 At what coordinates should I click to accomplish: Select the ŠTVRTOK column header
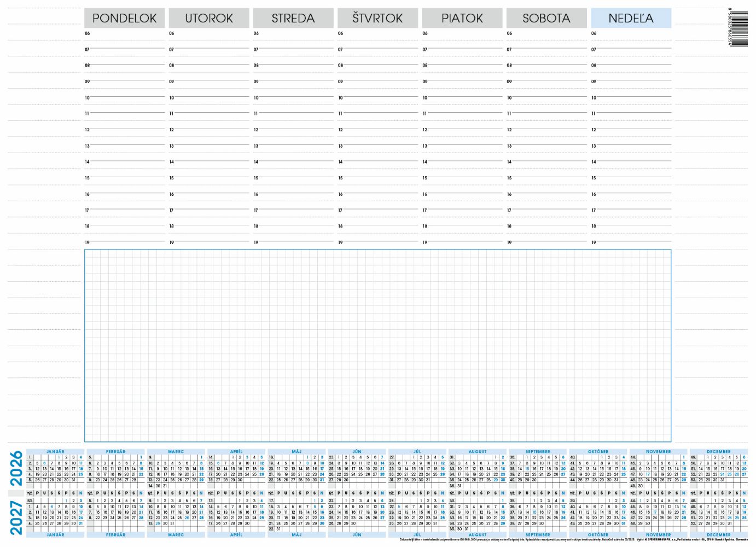(377, 18)
